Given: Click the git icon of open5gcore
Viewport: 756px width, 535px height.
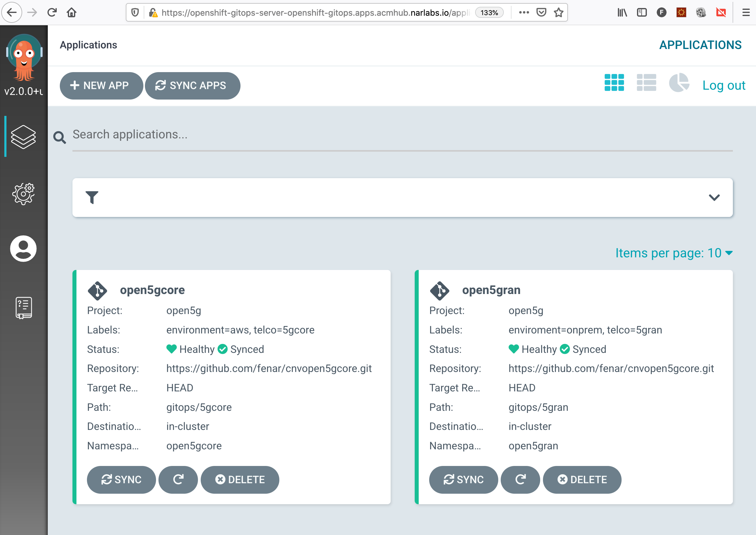Looking at the screenshot, I should pos(97,291).
